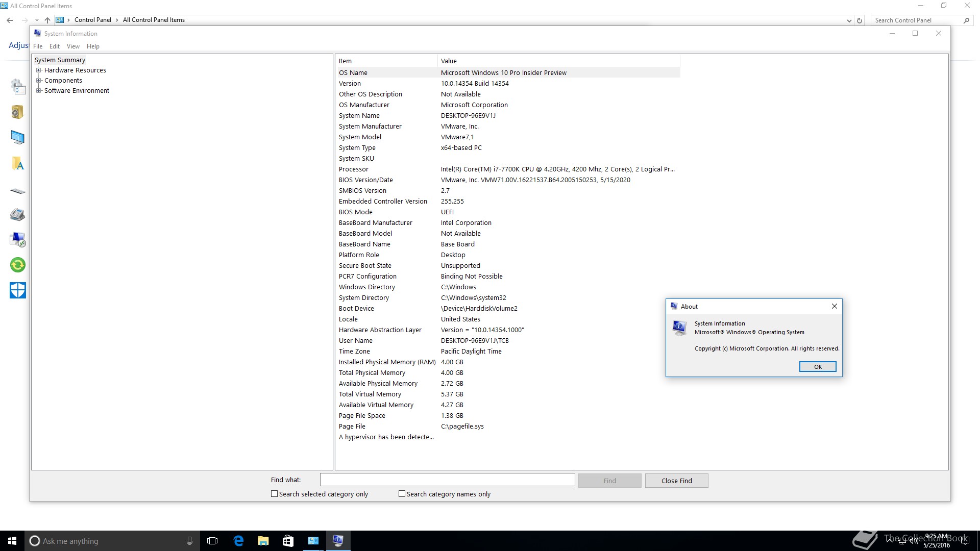Viewport: 980px width, 551px height.
Task: Select the Processor row
Action: (x=508, y=169)
